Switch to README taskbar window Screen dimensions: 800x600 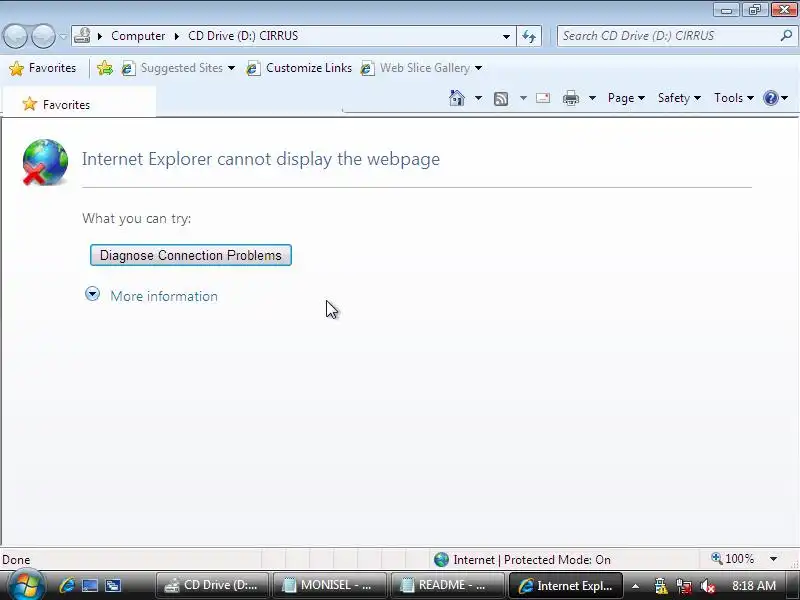point(447,585)
